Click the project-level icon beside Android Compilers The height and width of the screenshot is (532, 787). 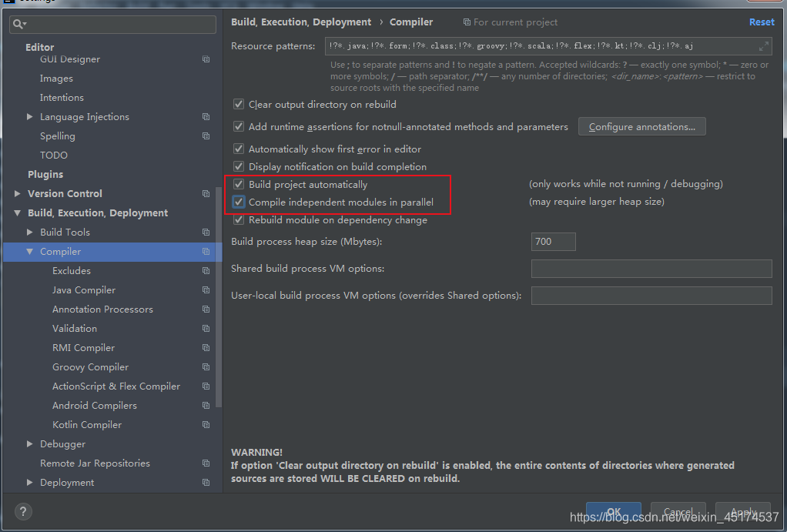click(x=206, y=406)
